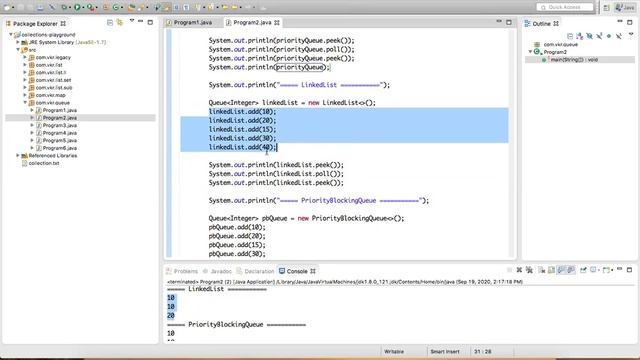Click the New file icon in toolbar
The width and height of the screenshot is (640, 360).
[7, 7]
